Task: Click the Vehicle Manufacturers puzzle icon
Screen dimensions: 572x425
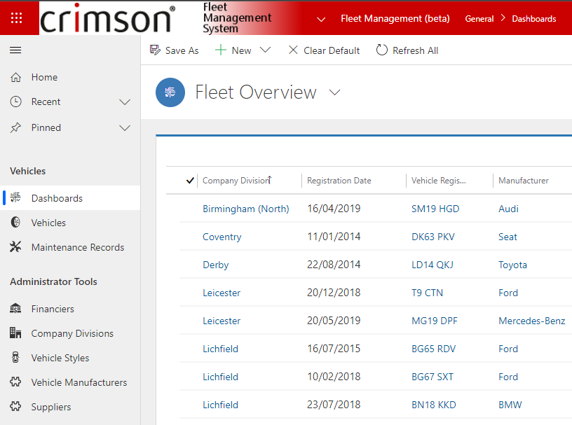Action: click(16, 382)
